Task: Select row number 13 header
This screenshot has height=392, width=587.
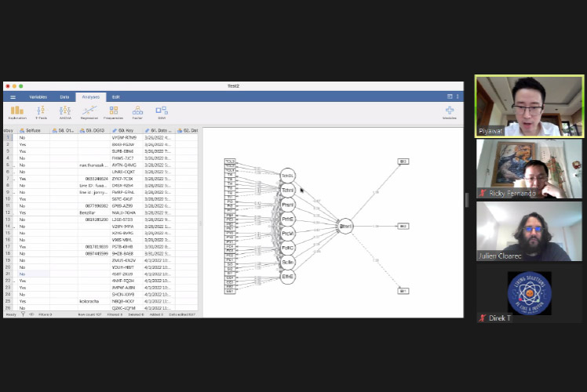Action: [x=8, y=220]
